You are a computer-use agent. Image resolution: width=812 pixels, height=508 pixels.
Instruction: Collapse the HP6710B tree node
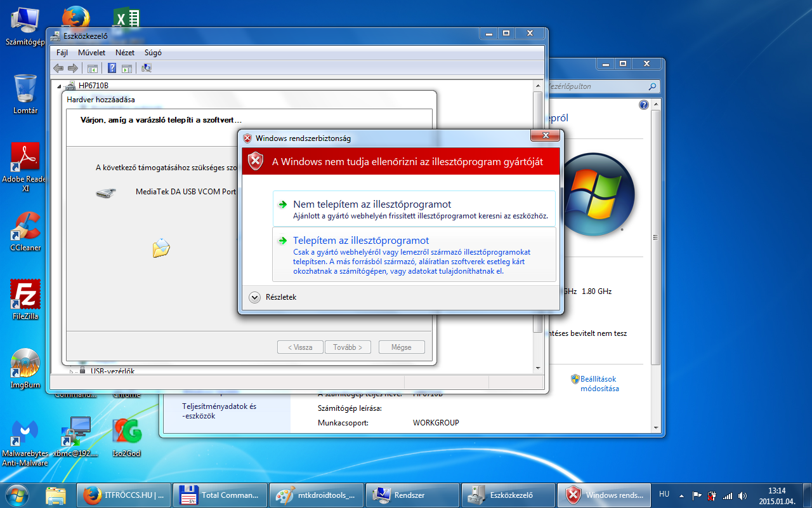pyautogui.click(x=60, y=86)
